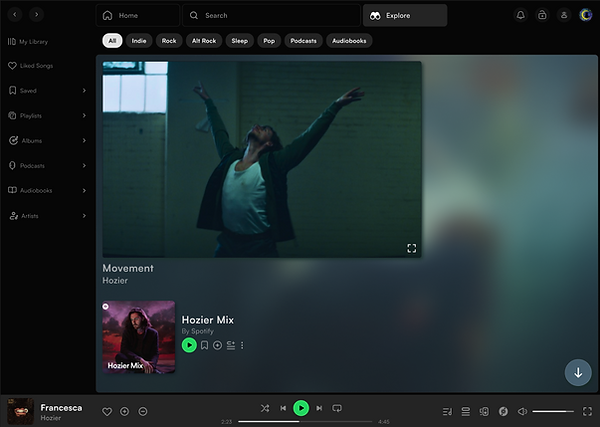Click the lock icon in top bar

pyautogui.click(x=542, y=15)
